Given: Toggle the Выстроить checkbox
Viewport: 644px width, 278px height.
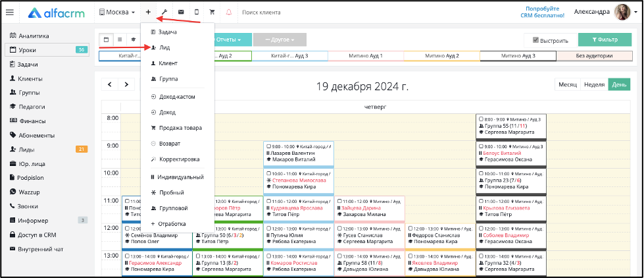Looking at the screenshot, I should click(x=535, y=40).
